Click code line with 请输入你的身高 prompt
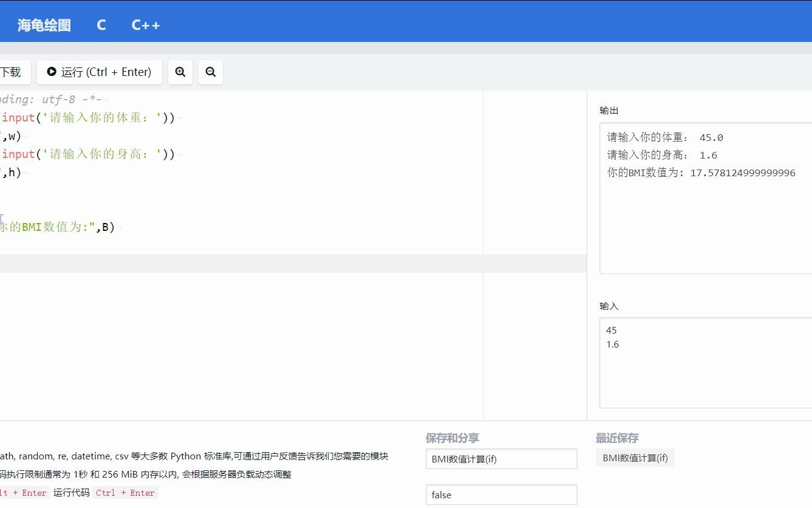This screenshot has width=812, height=508. coord(89,154)
